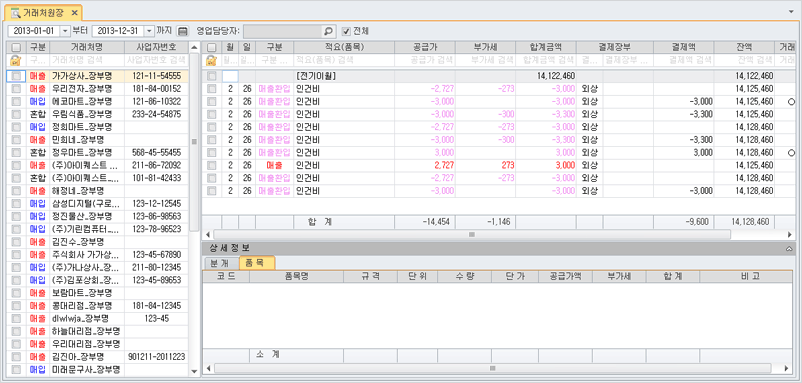Sort by 합계금액 column header
The image size is (802, 383).
[x=546, y=48]
